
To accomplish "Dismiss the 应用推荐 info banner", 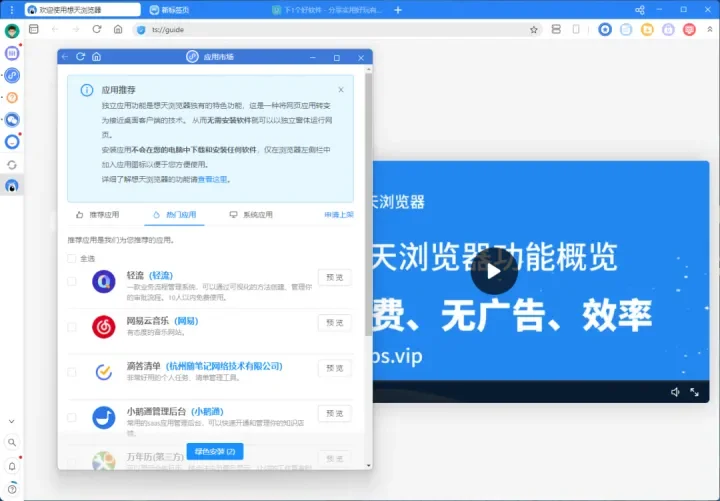I will coord(341,90).
